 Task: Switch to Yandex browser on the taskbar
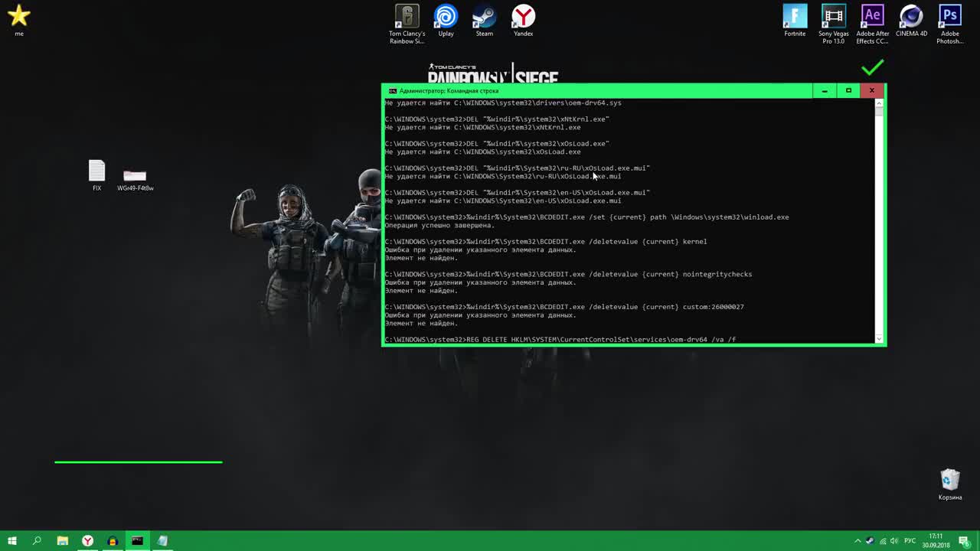87,541
